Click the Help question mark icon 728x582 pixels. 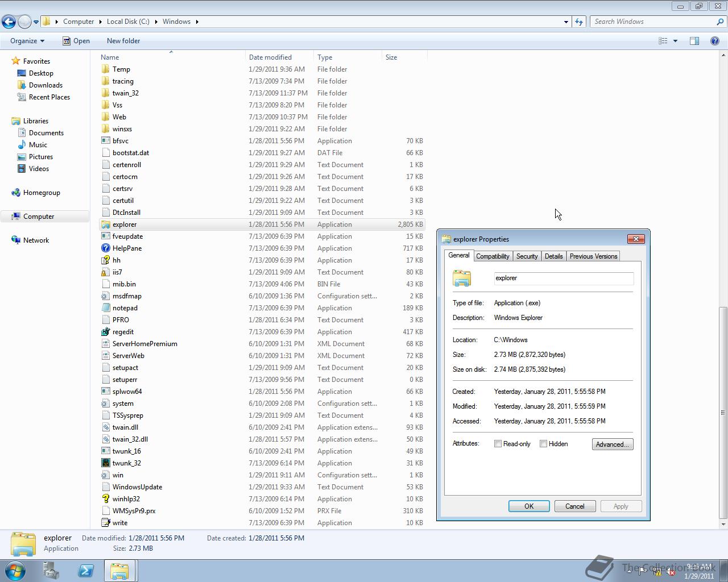tap(715, 41)
